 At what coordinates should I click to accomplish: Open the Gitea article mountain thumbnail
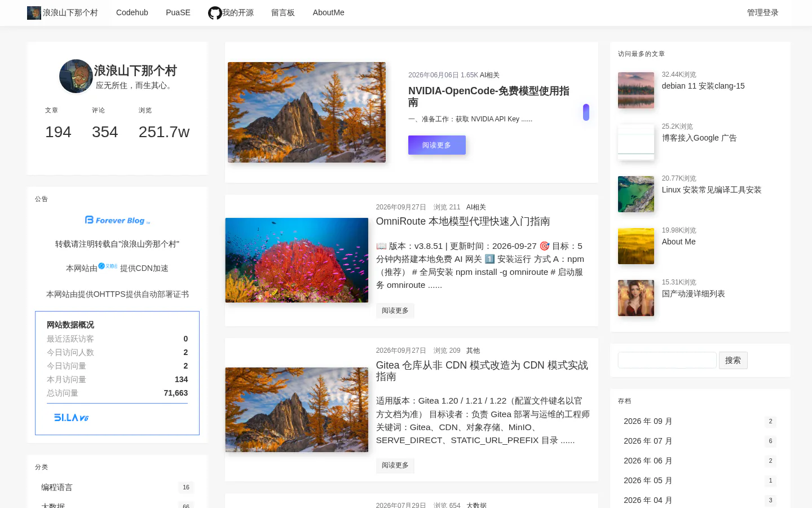click(x=297, y=410)
